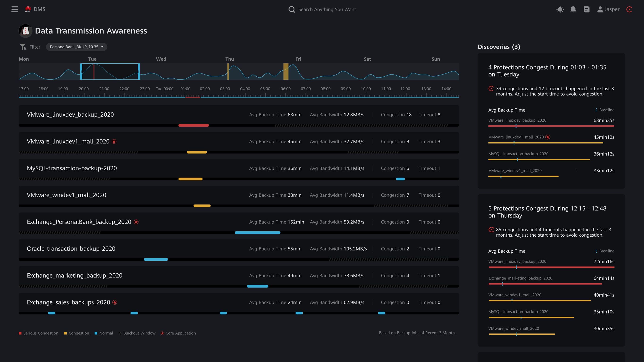Click Thursday's yellow marker on the overview chart
This screenshot has width=644, height=362.
228,72
